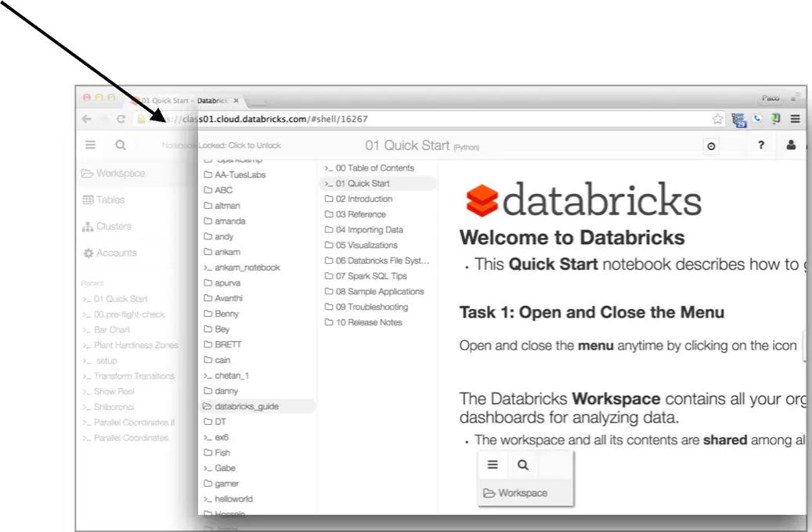Image resolution: width=812 pixels, height=532 pixels.
Task: Open recent notebook Plant Hardiness Zones
Action: 131,345
